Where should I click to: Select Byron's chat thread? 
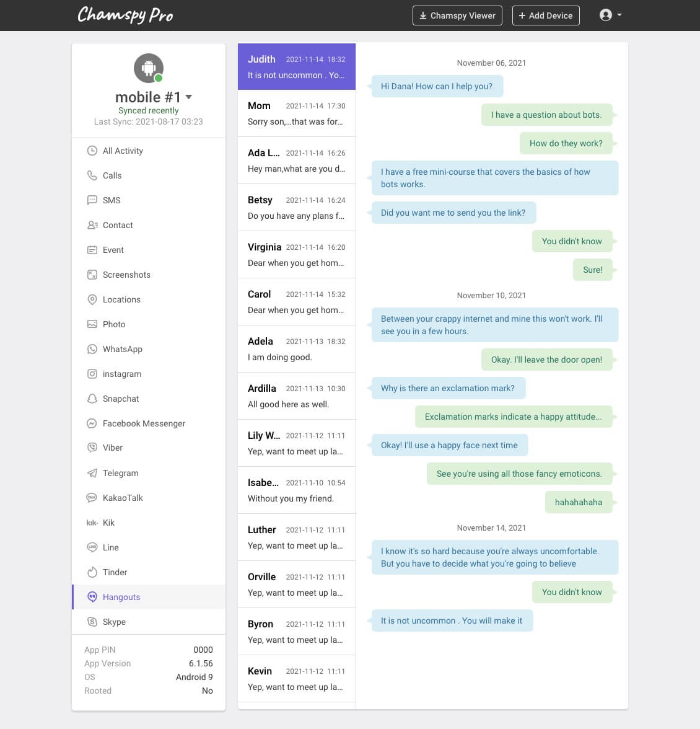coord(296,631)
